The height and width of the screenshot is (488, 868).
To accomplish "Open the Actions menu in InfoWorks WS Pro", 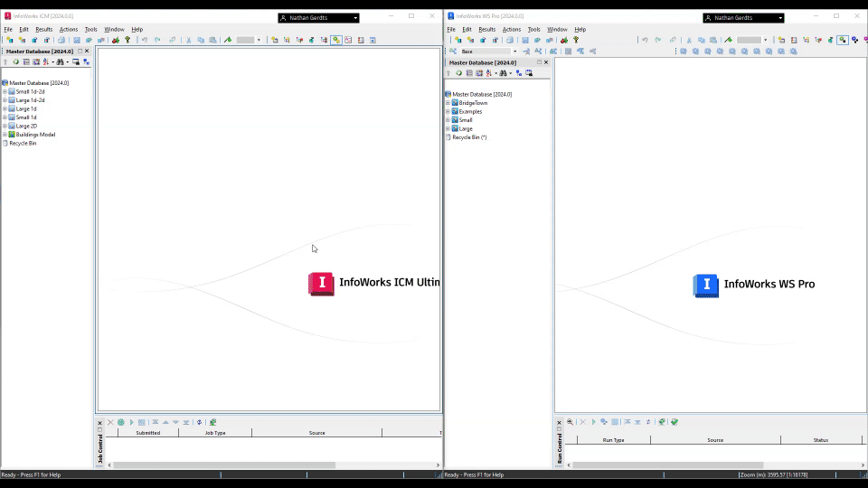I will point(512,29).
